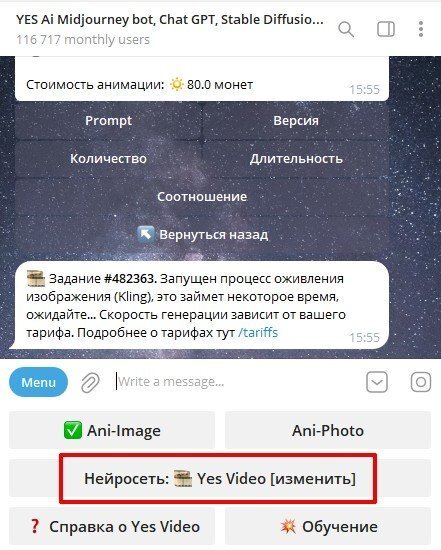Click the arrow icon on Вернуться назад
The height and width of the screenshot is (550, 441).
pos(146,234)
